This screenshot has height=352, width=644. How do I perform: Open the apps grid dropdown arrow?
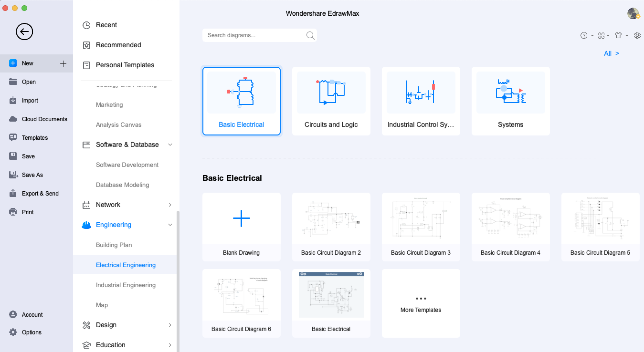coord(608,36)
